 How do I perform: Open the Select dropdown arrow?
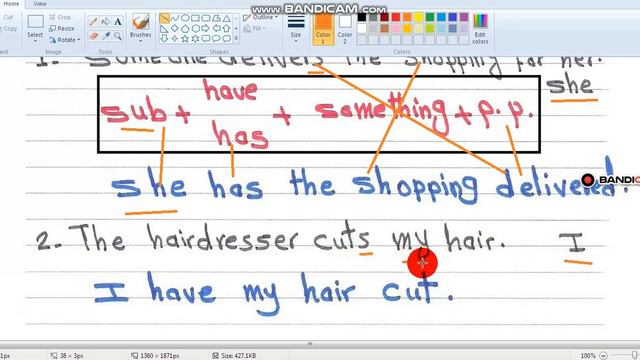coord(35,41)
